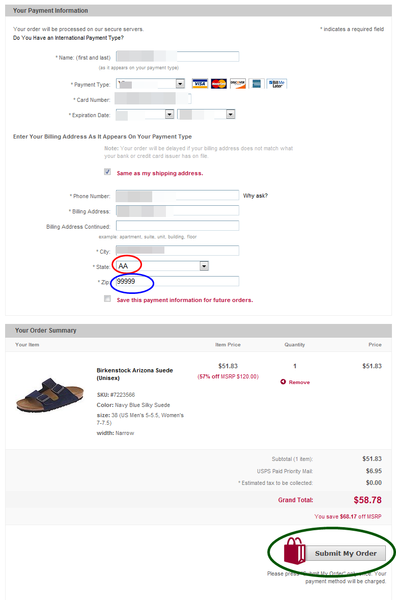Focus the Zip field containing 99999

(x=178, y=281)
